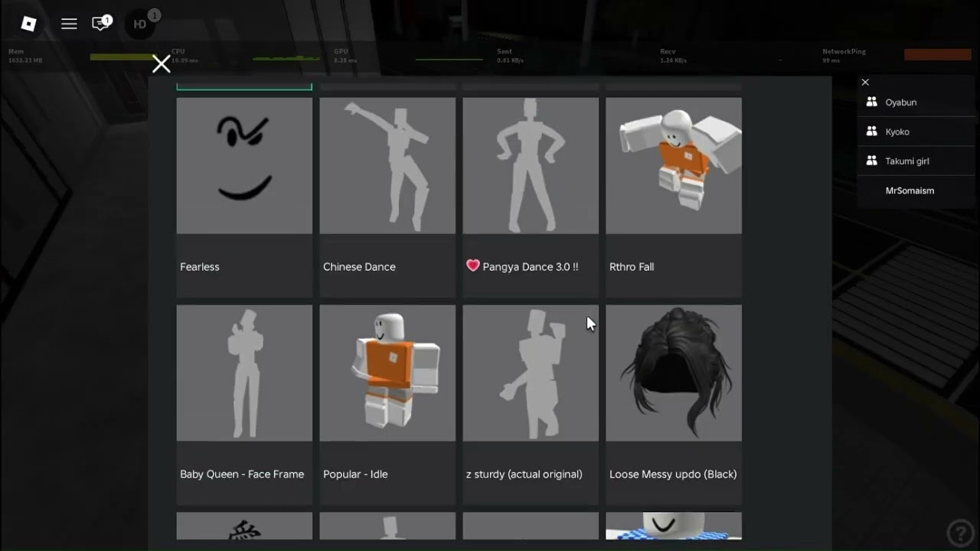Click the CPU performance stat
Viewport: 980px width, 551px height.
[245, 56]
